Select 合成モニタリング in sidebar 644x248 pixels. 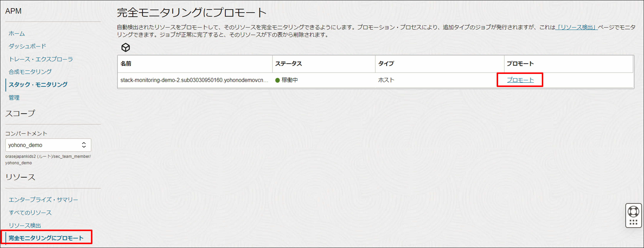pos(30,72)
